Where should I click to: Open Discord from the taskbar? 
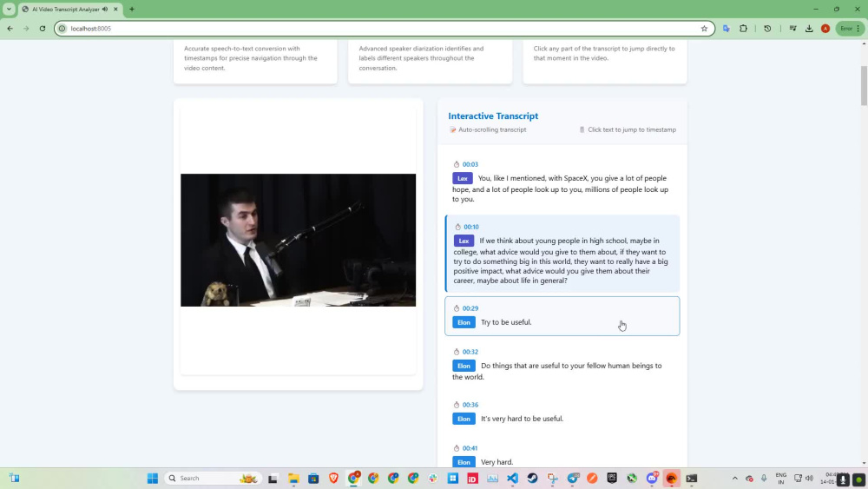pyautogui.click(x=652, y=479)
